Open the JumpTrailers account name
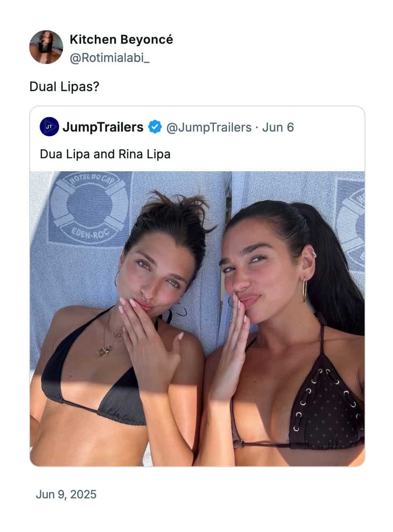 [103, 127]
